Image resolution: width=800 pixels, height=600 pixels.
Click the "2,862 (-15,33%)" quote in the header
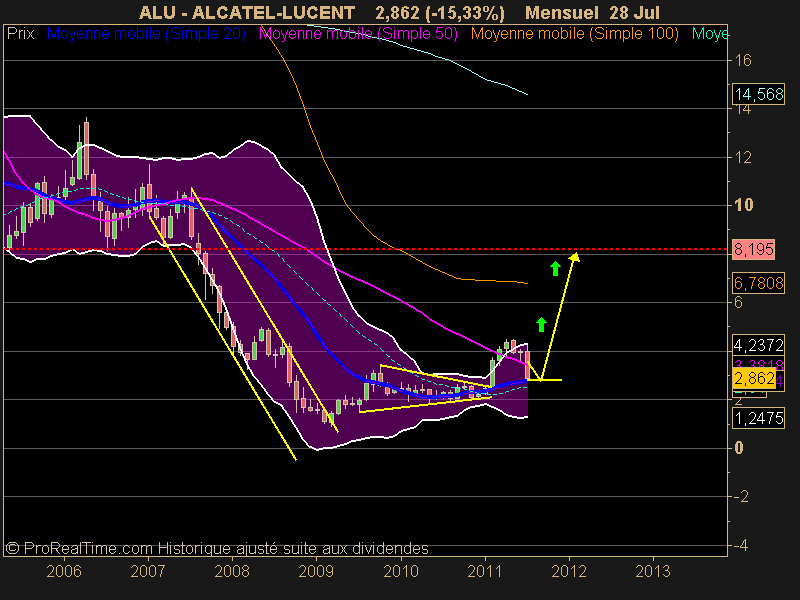click(x=440, y=13)
